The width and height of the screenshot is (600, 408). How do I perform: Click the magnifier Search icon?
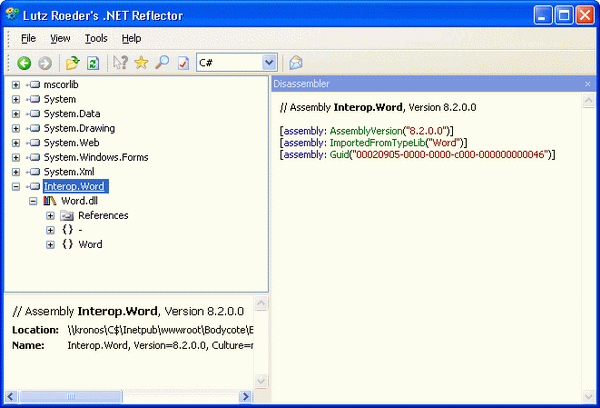pos(162,62)
